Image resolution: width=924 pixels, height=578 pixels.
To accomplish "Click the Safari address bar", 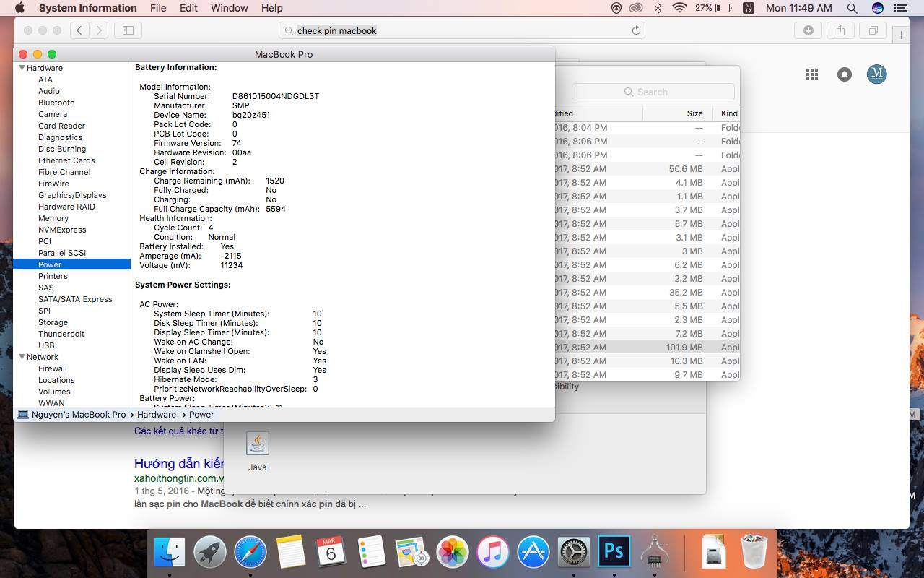I will (462, 30).
